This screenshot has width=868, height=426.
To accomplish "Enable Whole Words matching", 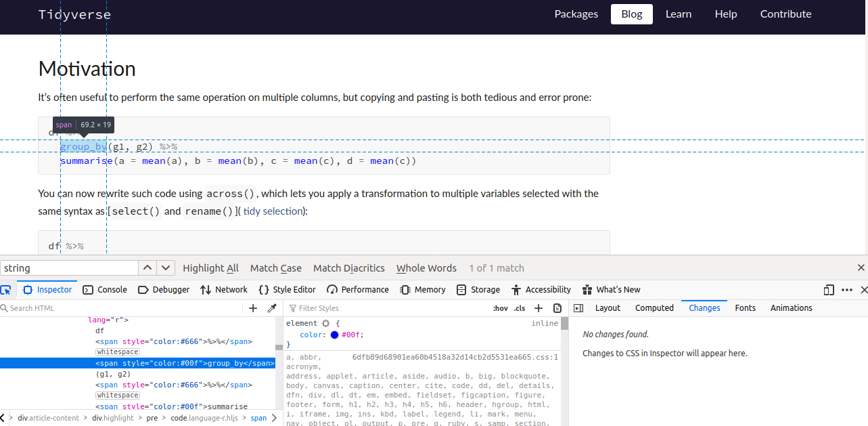I will 426,268.
